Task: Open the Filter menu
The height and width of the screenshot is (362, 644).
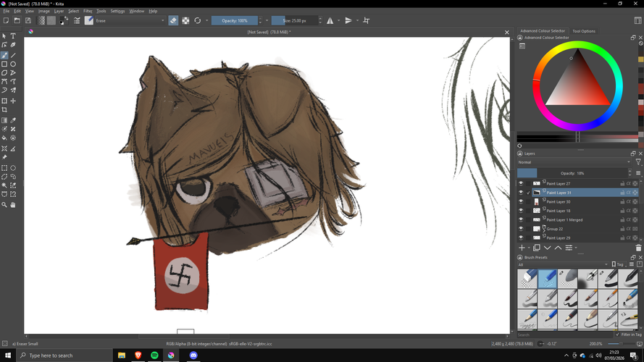Action: coord(88,11)
